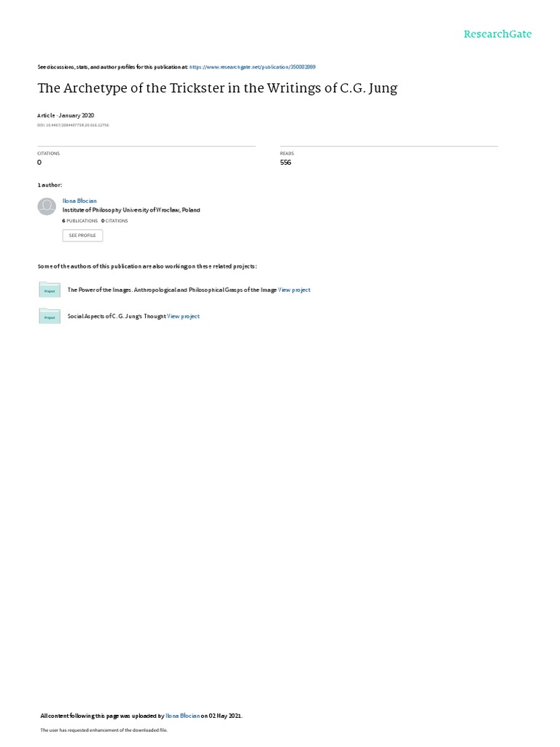Open Ilona Błocian author name link
The height and width of the screenshot is (747, 560).
(79, 201)
